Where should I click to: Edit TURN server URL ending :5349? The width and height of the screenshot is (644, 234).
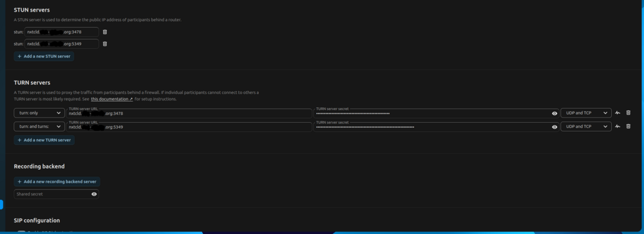click(189, 127)
